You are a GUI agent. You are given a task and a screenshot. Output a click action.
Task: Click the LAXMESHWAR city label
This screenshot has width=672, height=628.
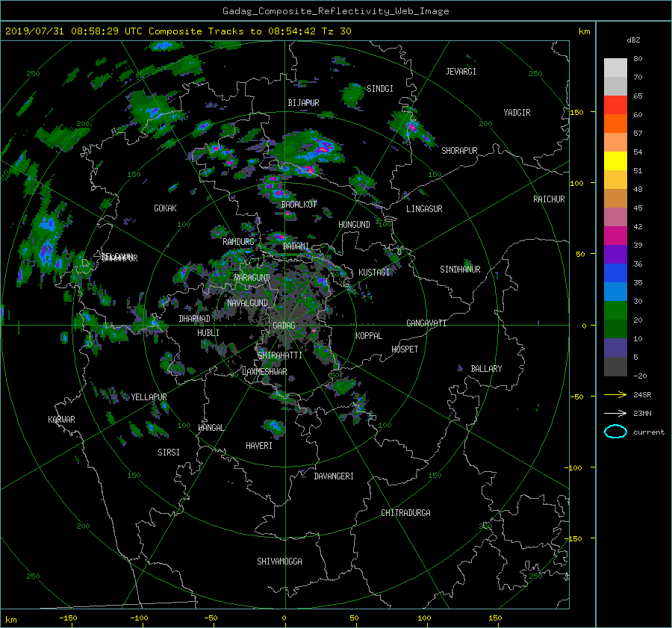[264, 372]
